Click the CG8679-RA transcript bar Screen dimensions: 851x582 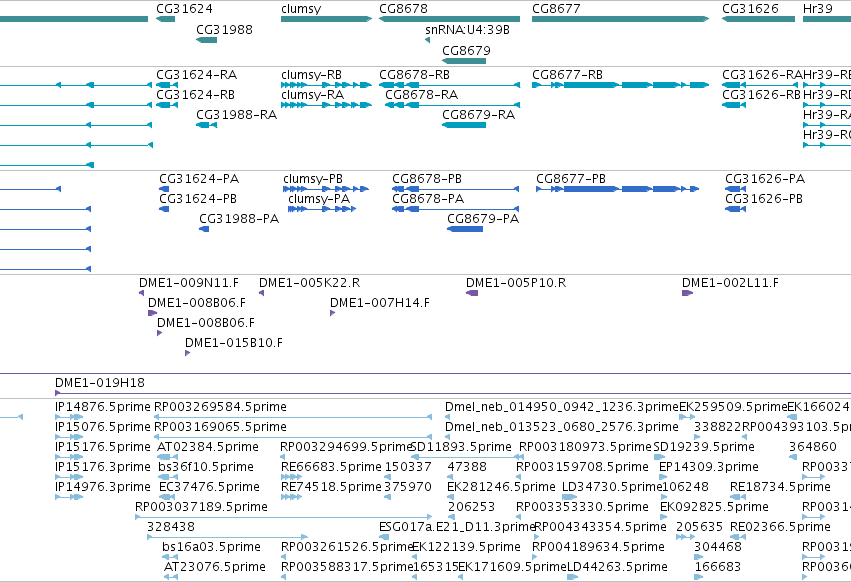(x=464, y=125)
